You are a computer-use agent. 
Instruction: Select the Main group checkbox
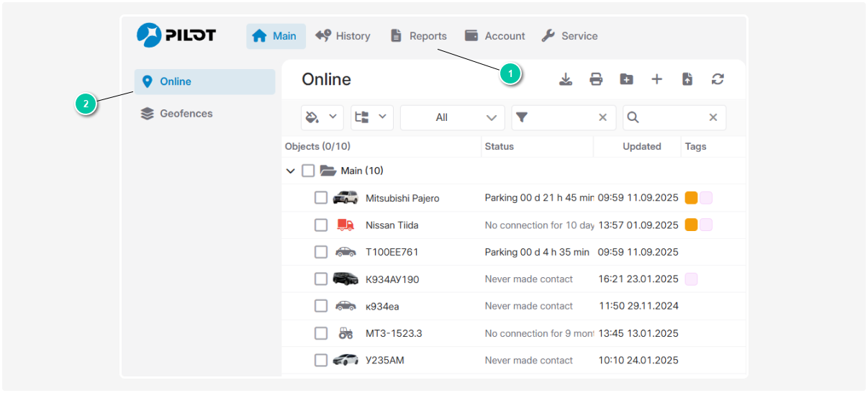coord(308,171)
